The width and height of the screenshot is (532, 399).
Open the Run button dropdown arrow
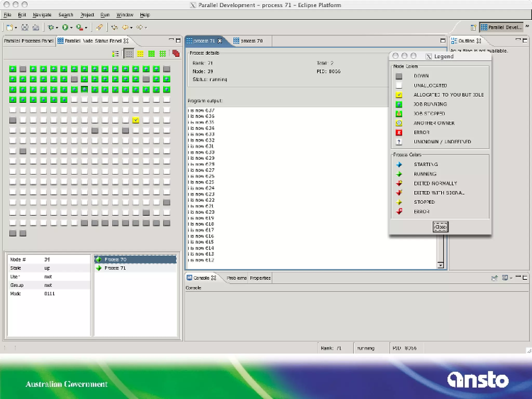(x=71, y=28)
